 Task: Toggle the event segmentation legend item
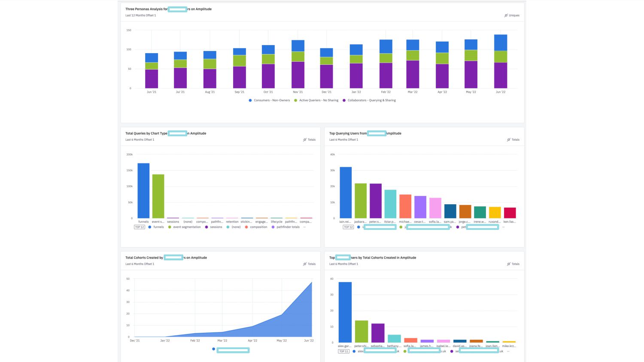click(x=184, y=227)
